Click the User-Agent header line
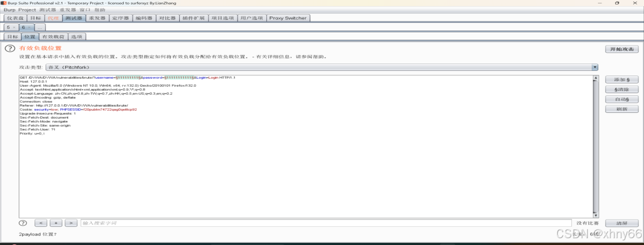644x245 pixels. click(108, 86)
